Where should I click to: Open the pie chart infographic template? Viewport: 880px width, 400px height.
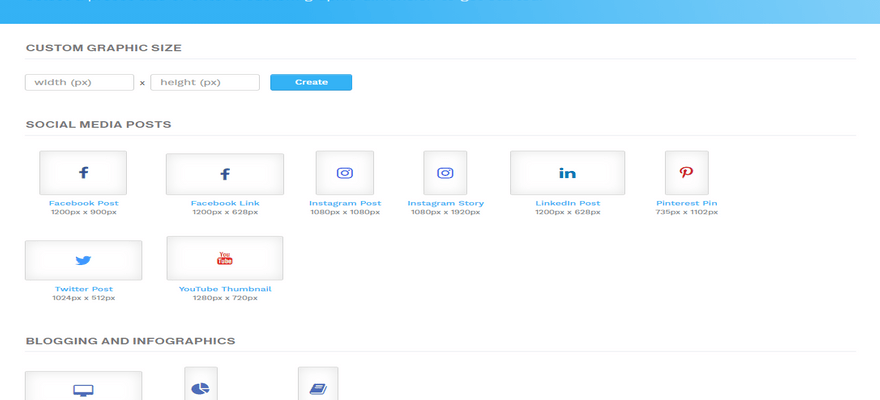click(x=201, y=384)
